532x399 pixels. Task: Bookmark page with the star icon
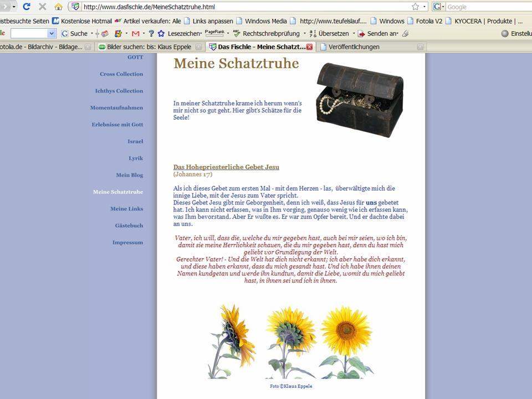pos(415,7)
